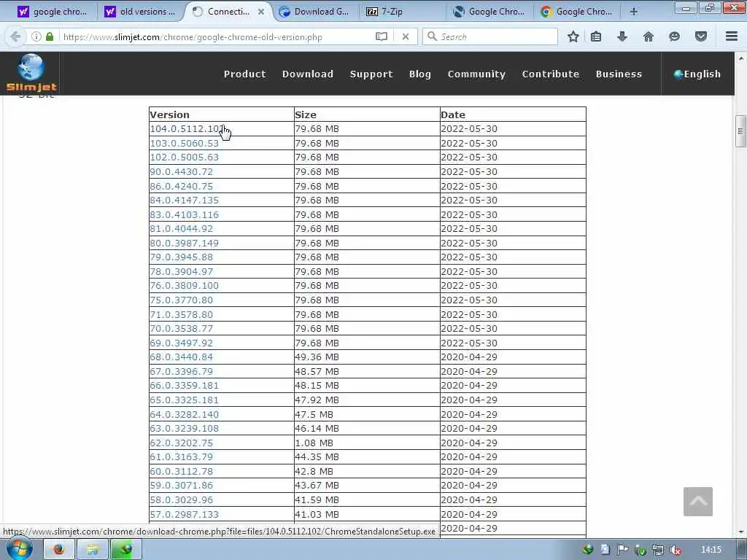Click the page vertical scrollbar thumb
Screen dimensions: 747x560
[740, 131]
